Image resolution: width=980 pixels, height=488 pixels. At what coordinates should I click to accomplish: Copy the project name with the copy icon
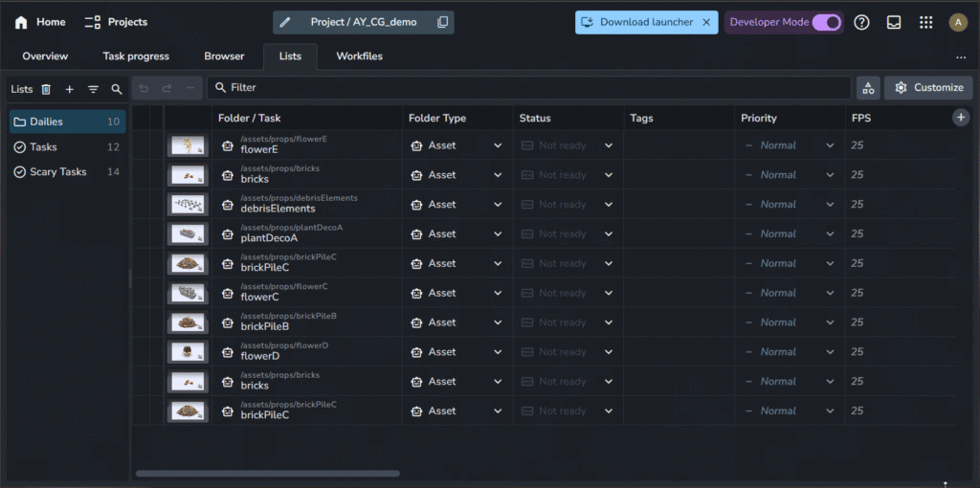(442, 22)
